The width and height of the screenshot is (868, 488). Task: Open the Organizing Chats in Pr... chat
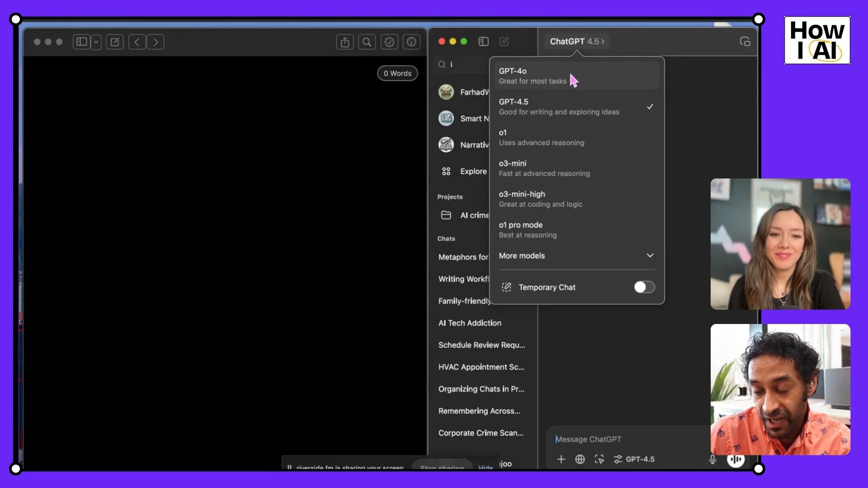(x=482, y=389)
